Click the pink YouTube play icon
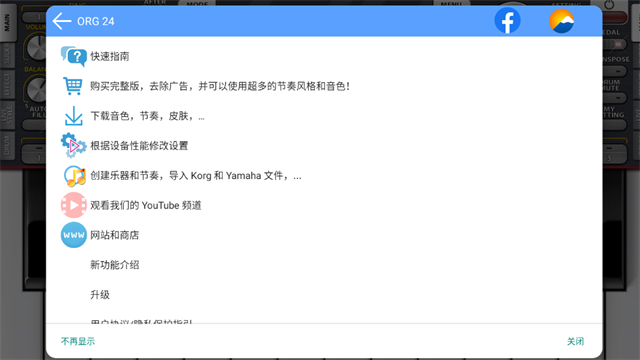This screenshot has width=640, height=360. click(x=73, y=205)
